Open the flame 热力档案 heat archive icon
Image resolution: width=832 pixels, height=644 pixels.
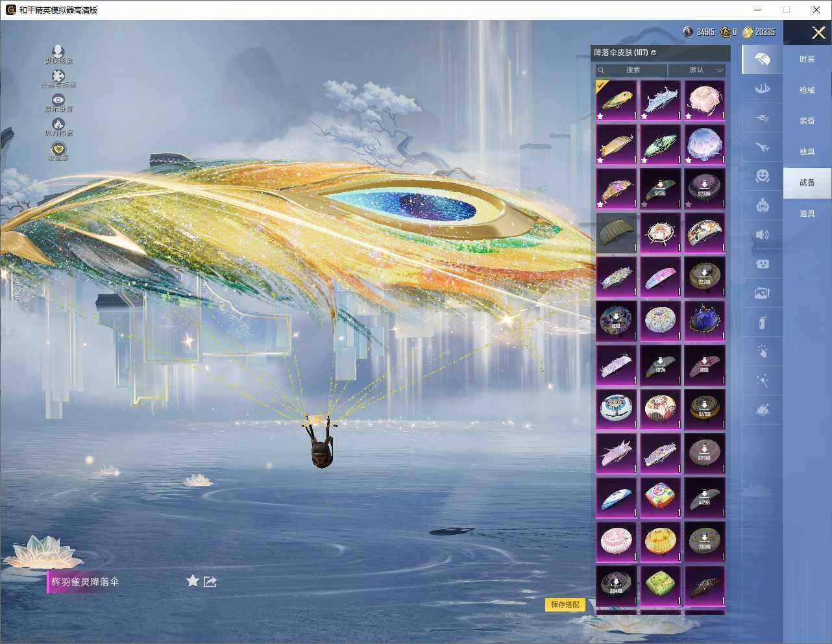(x=58, y=127)
